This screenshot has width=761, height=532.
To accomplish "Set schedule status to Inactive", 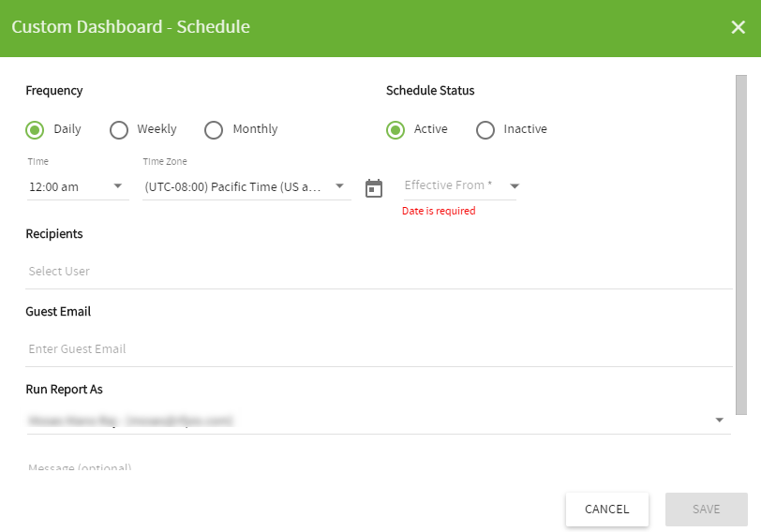I will (485, 129).
